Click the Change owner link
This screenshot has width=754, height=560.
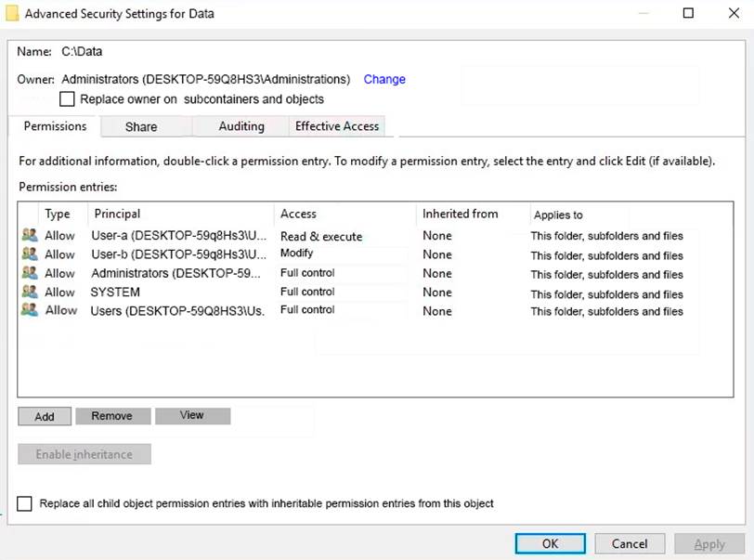pos(384,79)
